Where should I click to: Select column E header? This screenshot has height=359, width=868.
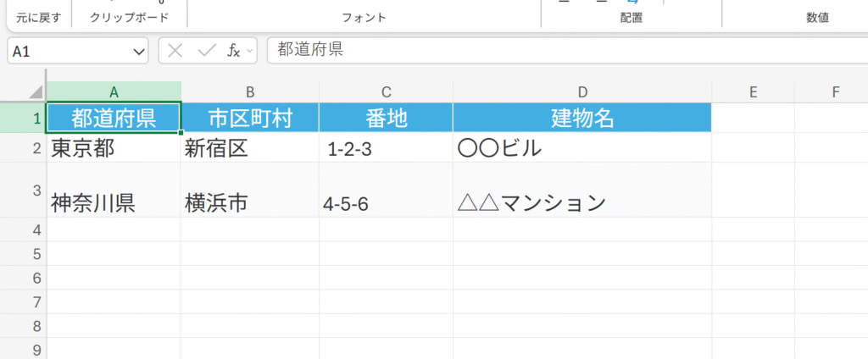click(753, 91)
